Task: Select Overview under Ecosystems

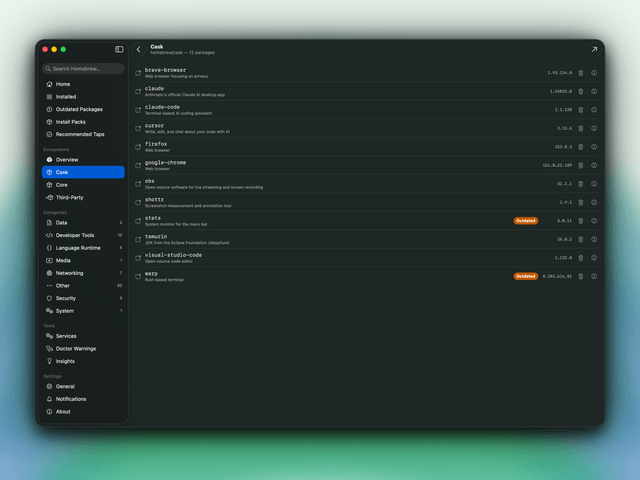Action: (x=83, y=160)
